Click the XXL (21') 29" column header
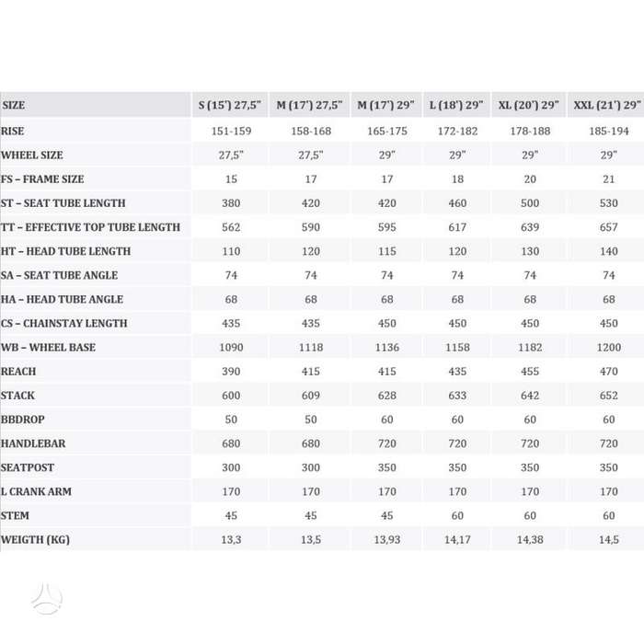 [x=606, y=105]
